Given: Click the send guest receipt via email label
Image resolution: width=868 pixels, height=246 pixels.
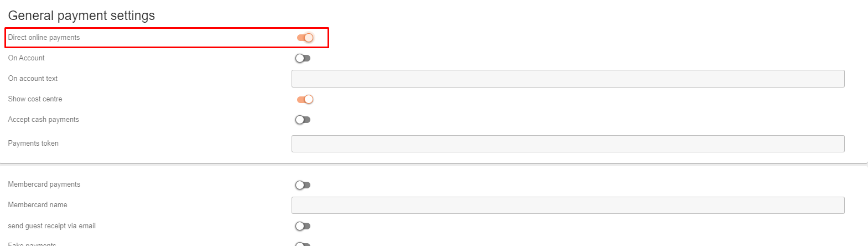Looking at the screenshot, I should point(51,226).
